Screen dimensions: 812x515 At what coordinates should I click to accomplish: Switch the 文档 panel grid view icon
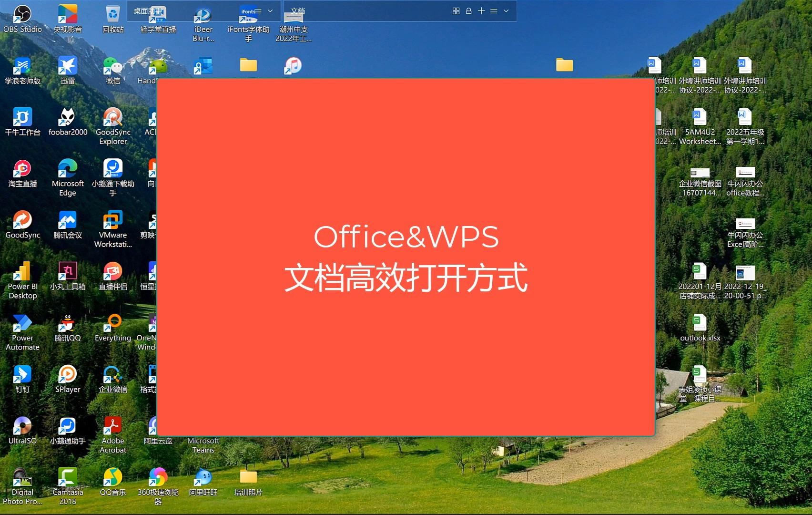[456, 11]
